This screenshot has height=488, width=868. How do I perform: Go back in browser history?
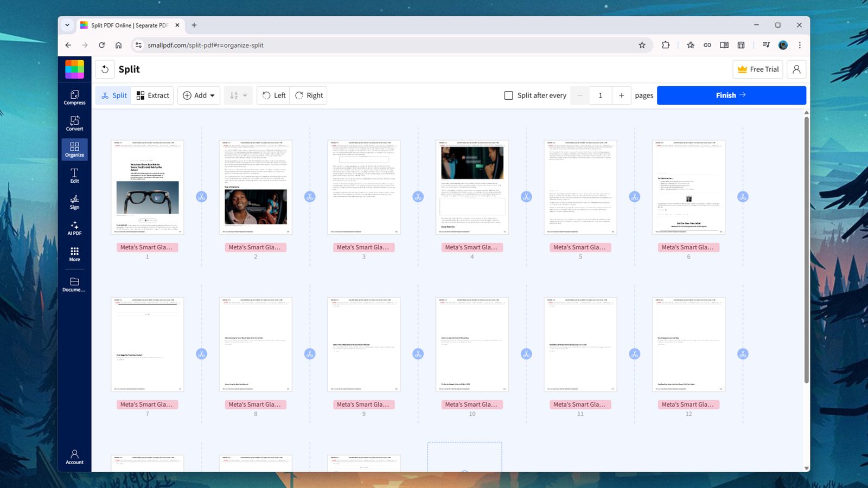click(x=68, y=45)
